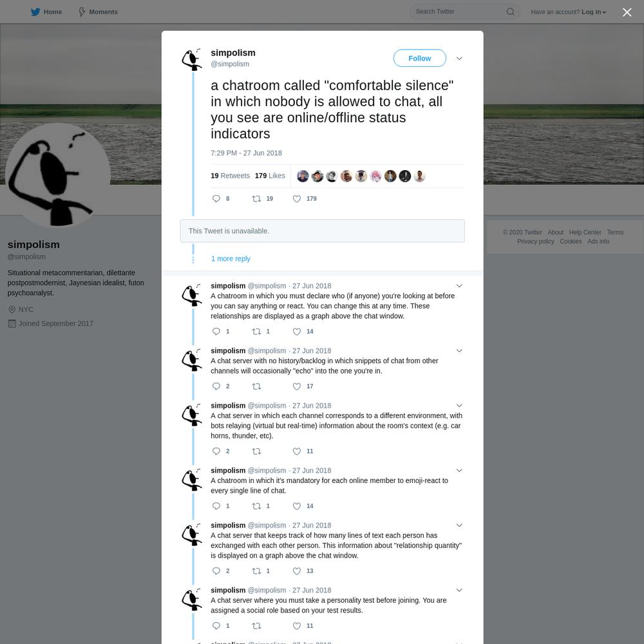This screenshot has width=644, height=644.
Task: Click the first liker avatar thumbnail
Action: pos(303,176)
